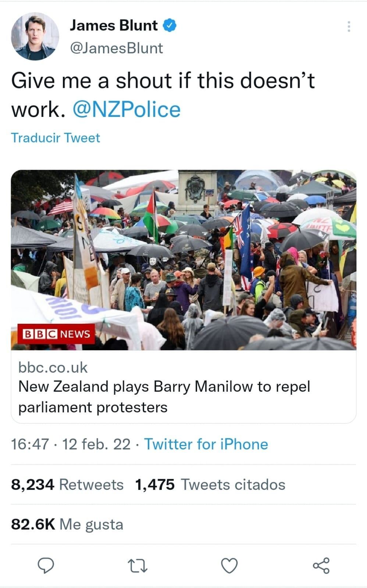The width and height of the screenshot is (367, 588).
Task: Like the tweet with heart icon
Action: (x=229, y=566)
